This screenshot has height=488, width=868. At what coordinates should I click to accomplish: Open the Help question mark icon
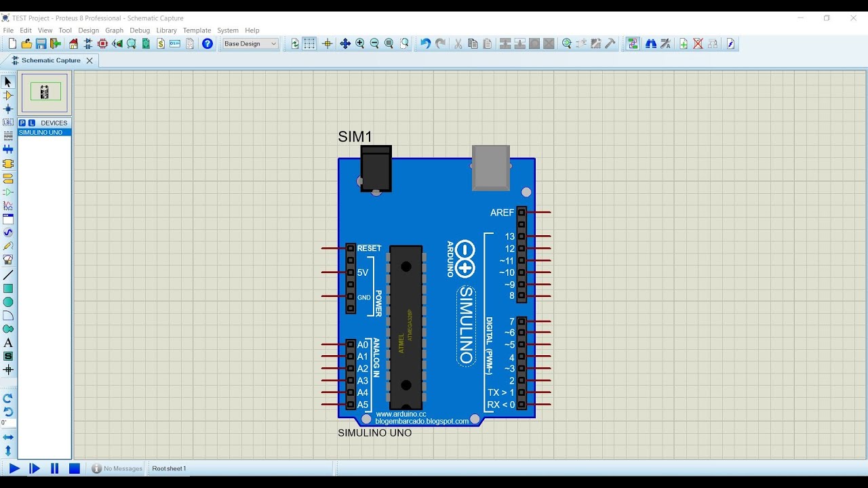click(x=208, y=43)
